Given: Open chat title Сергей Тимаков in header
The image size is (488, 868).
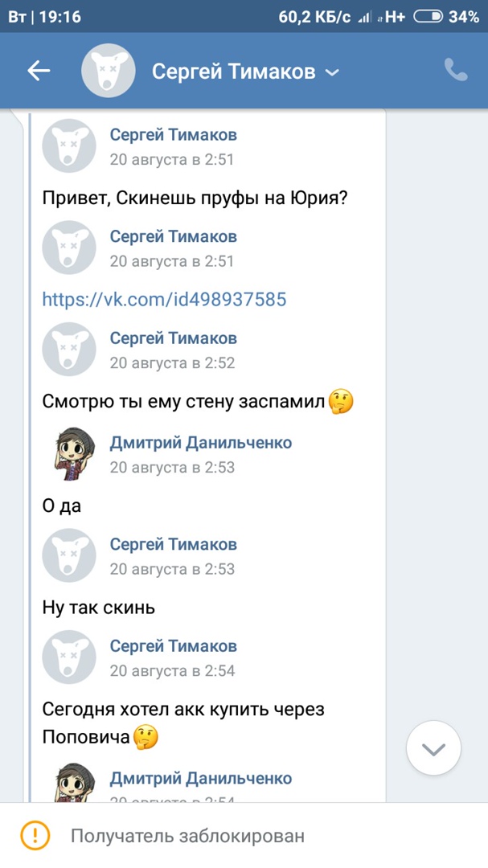Looking at the screenshot, I should pyautogui.click(x=233, y=72).
